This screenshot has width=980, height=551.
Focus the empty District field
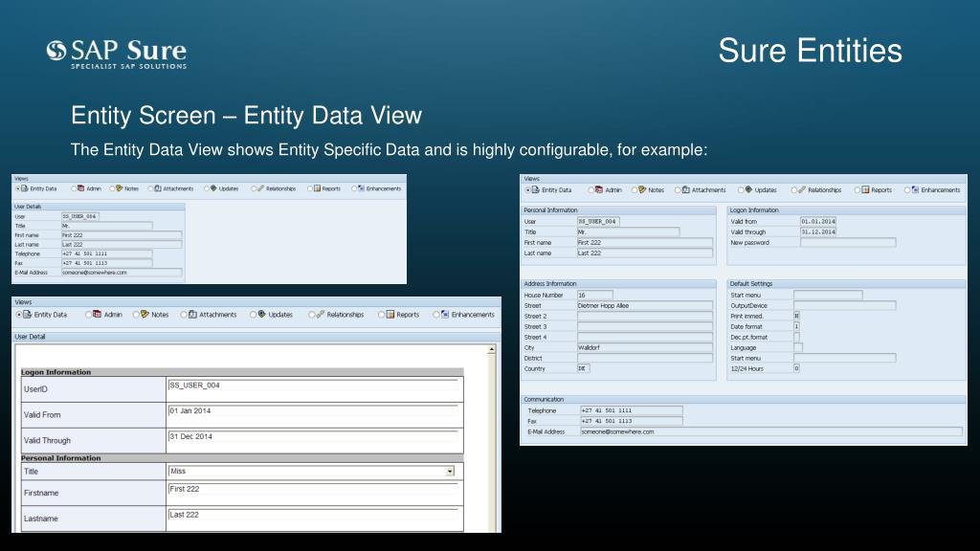(x=644, y=358)
